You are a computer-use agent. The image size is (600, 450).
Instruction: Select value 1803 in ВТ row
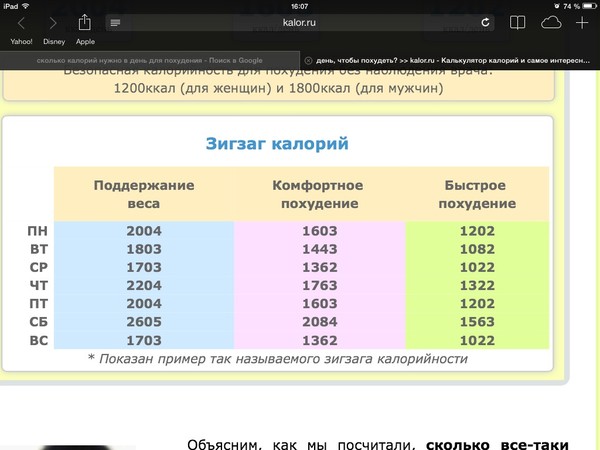(x=144, y=249)
